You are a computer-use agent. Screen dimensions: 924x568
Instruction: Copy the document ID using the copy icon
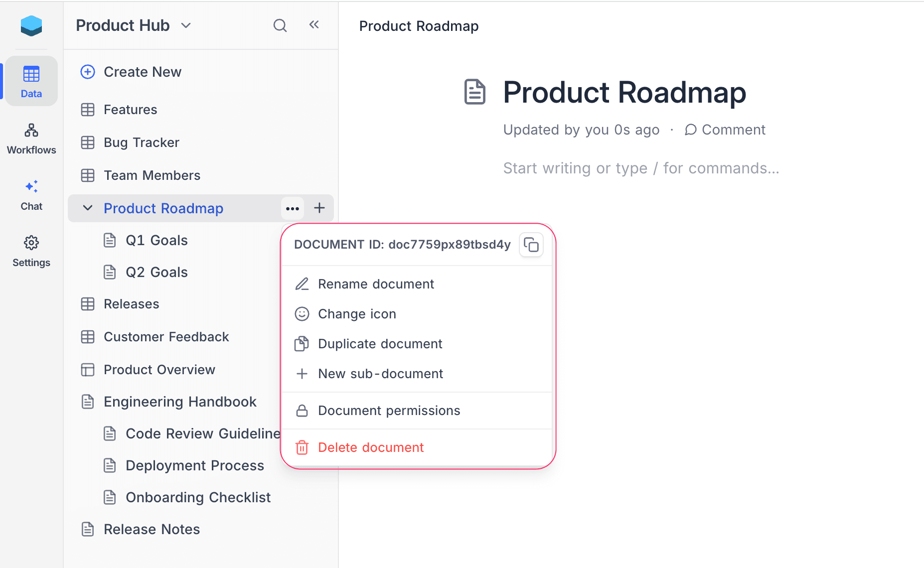click(x=531, y=245)
